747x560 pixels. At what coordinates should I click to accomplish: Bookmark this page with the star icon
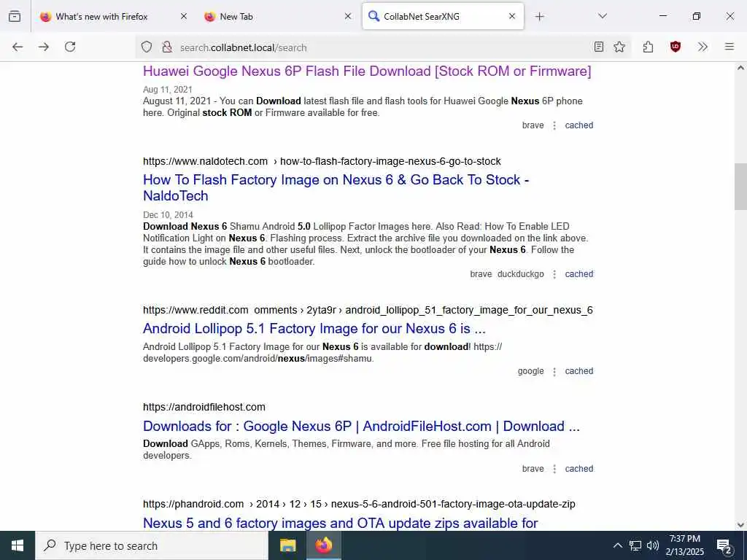pos(619,47)
